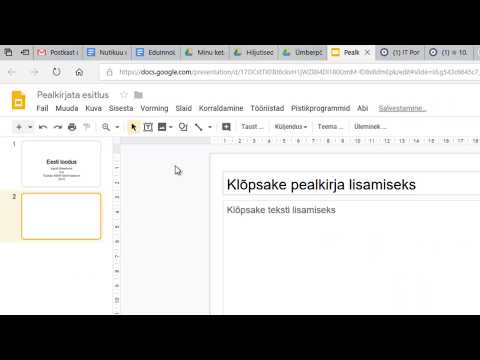Open the Vorming menu
This screenshot has width=480, height=360.
tap(154, 108)
